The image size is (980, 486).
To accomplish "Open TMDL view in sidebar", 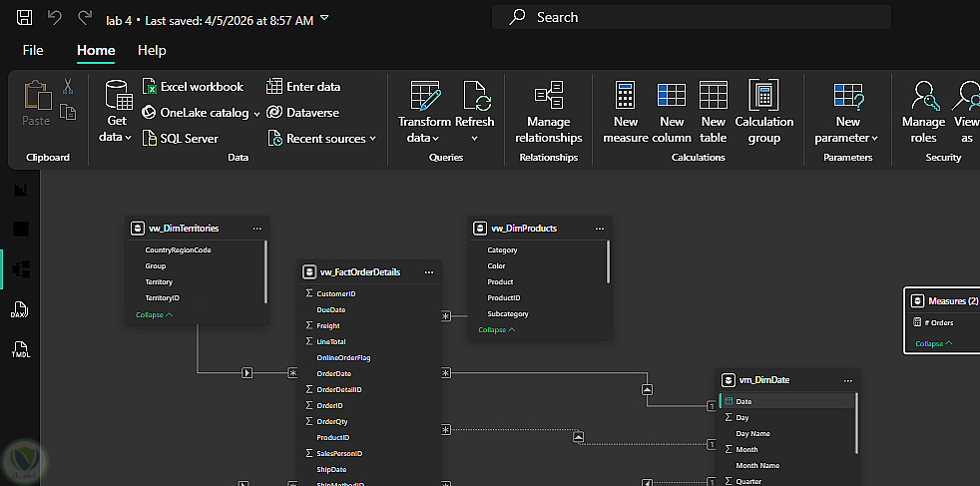I will click(x=20, y=349).
